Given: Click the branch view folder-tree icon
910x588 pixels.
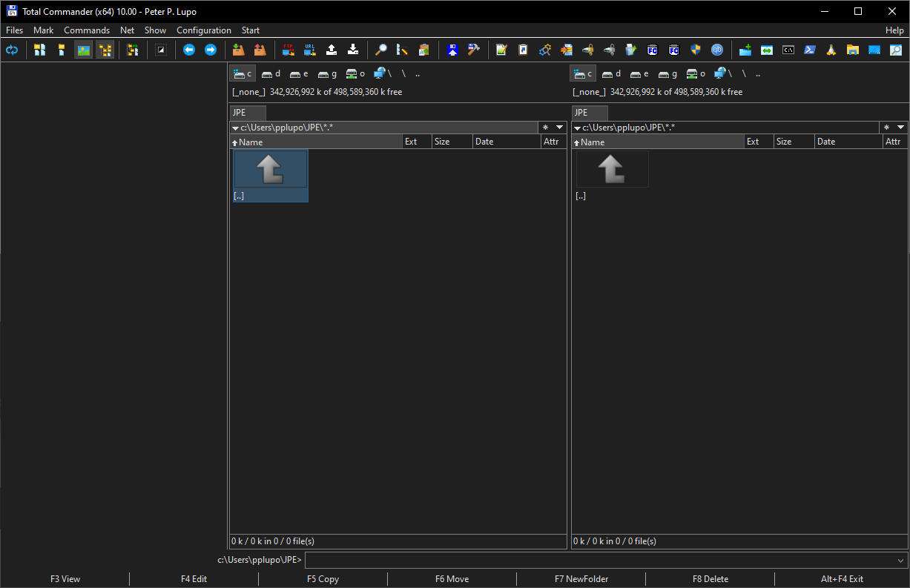Looking at the screenshot, I should (x=133, y=50).
